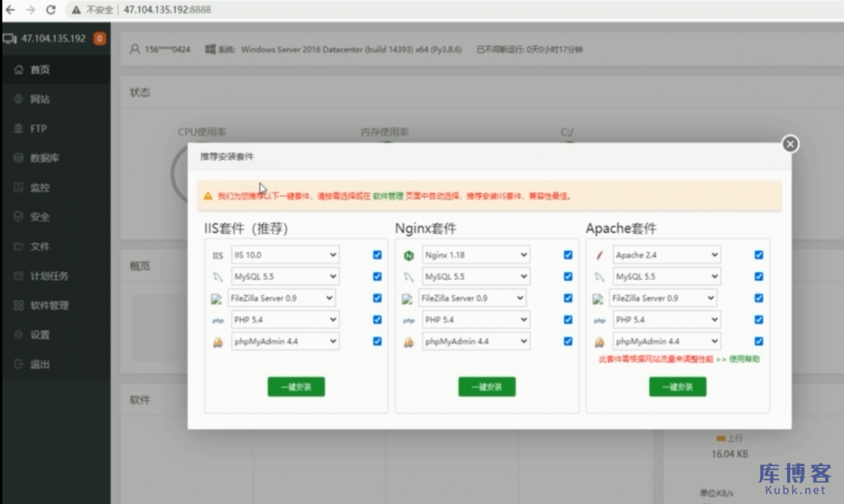Open the 软件管理 menu item
The height and width of the screenshot is (504, 844).
[x=57, y=305]
